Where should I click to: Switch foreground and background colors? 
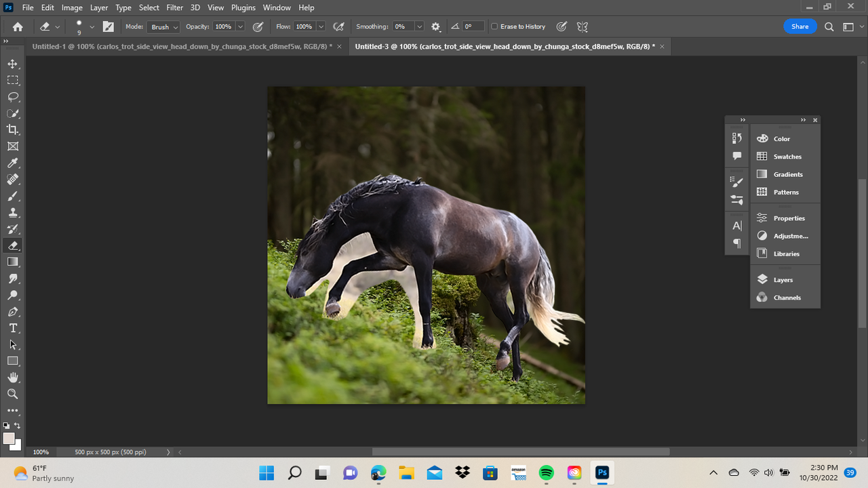click(x=17, y=426)
